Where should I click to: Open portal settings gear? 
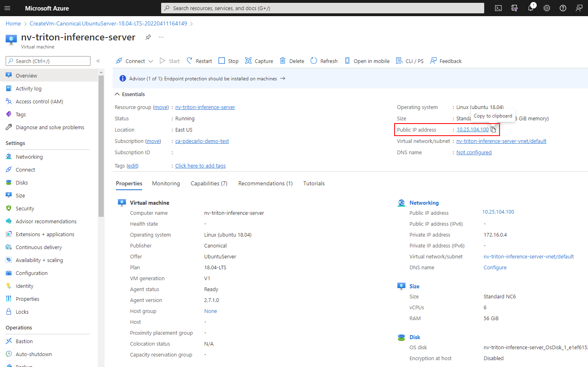click(547, 8)
